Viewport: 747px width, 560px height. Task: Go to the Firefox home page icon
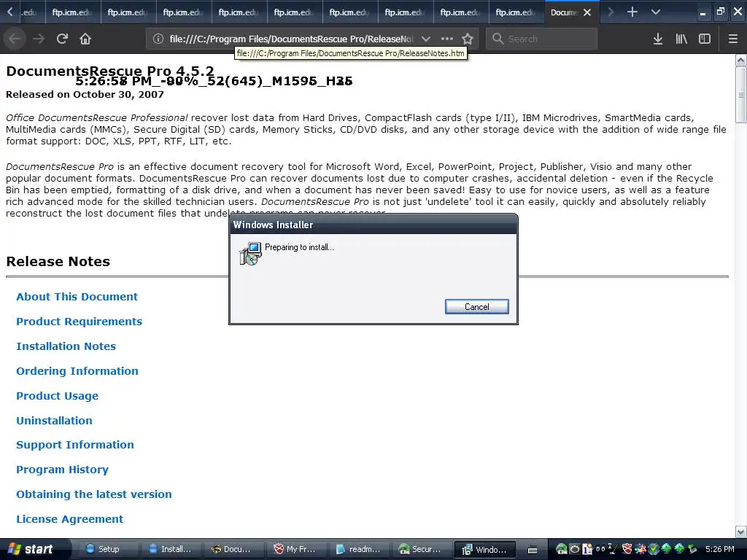(x=85, y=39)
